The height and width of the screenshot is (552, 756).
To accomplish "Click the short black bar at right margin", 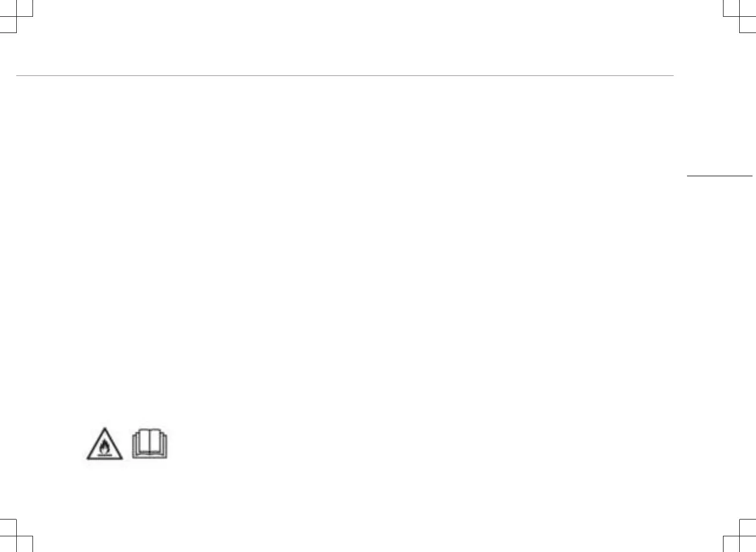I will pyautogui.click(x=719, y=175).
